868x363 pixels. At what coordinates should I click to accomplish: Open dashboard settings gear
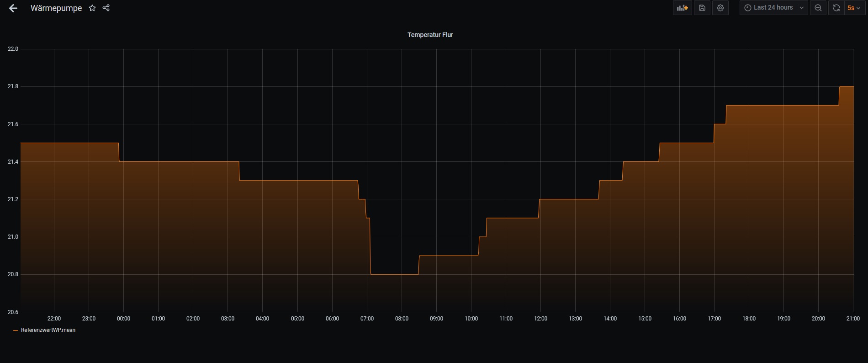(720, 8)
